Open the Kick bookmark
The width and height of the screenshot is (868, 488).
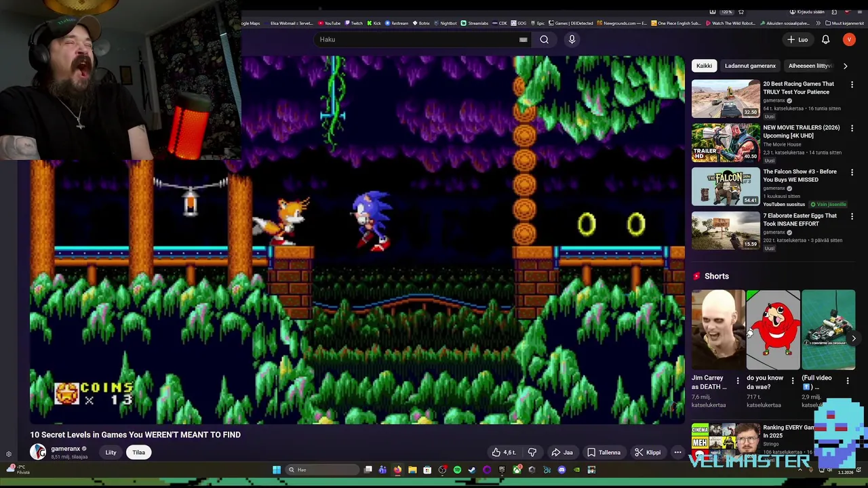pyautogui.click(x=374, y=23)
